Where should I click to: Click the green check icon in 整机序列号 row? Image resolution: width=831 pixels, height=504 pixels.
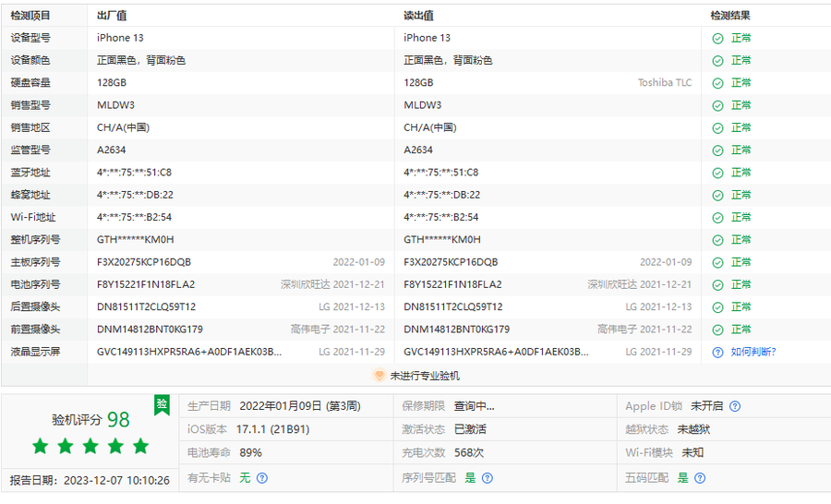tap(717, 240)
